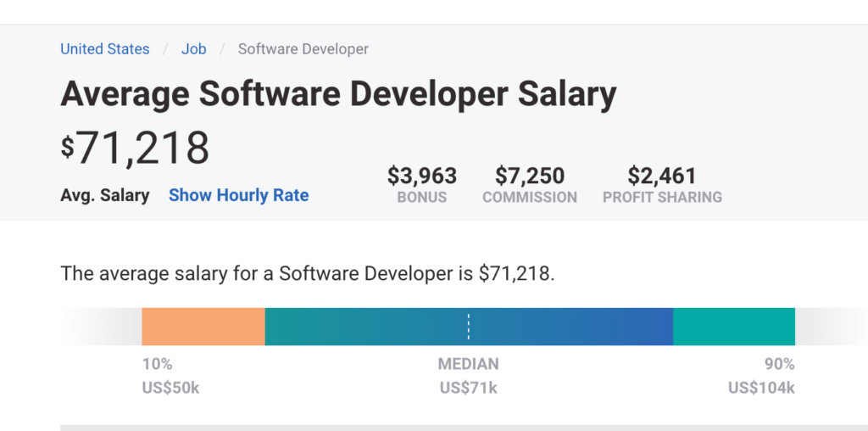This screenshot has height=431, width=868.
Task: Click the $2,461 profit sharing amount
Action: tap(662, 176)
